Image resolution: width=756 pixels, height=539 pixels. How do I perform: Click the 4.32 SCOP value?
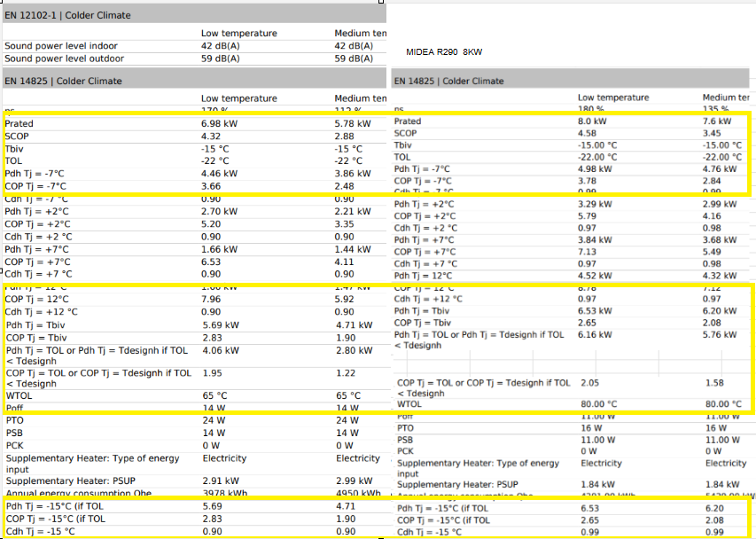pyautogui.click(x=211, y=137)
